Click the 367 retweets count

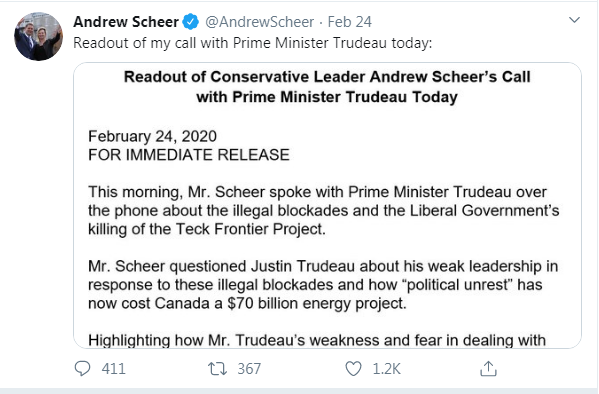click(x=249, y=369)
